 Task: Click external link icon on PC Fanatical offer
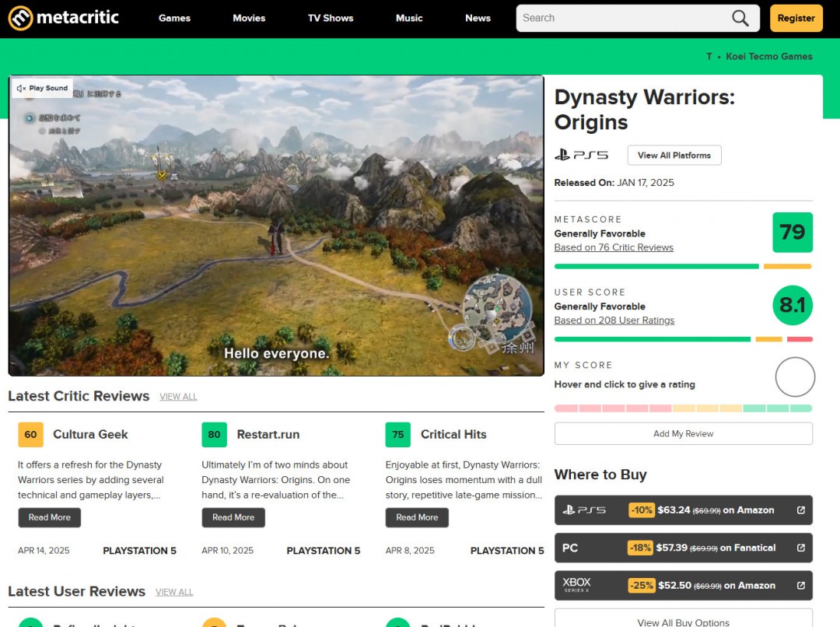(x=801, y=548)
